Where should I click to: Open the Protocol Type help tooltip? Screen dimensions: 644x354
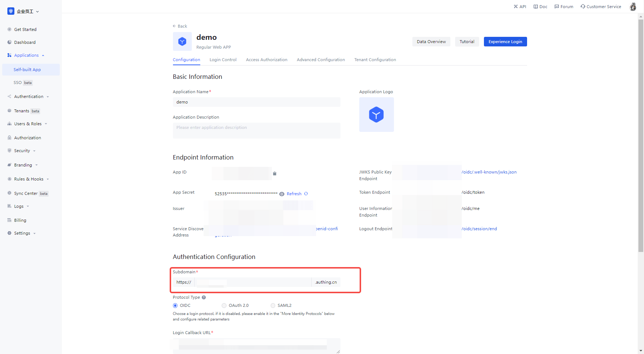203,297
